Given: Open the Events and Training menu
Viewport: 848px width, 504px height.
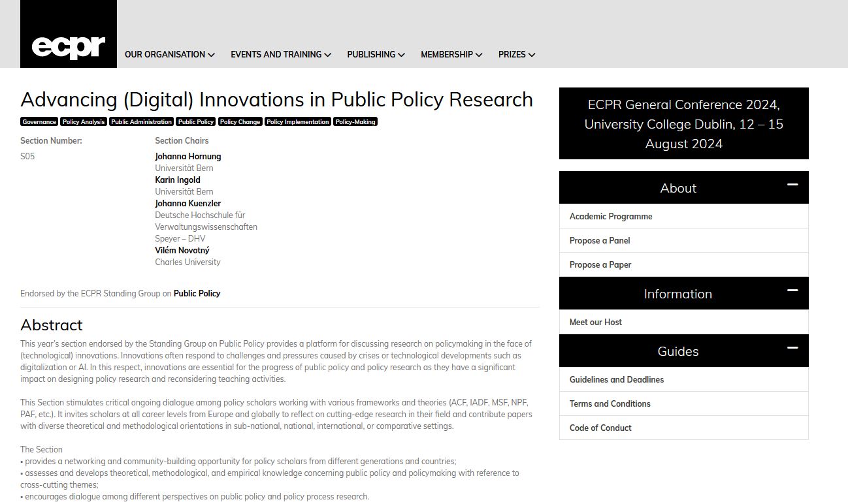Looking at the screenshot, I should coord(281,55).
